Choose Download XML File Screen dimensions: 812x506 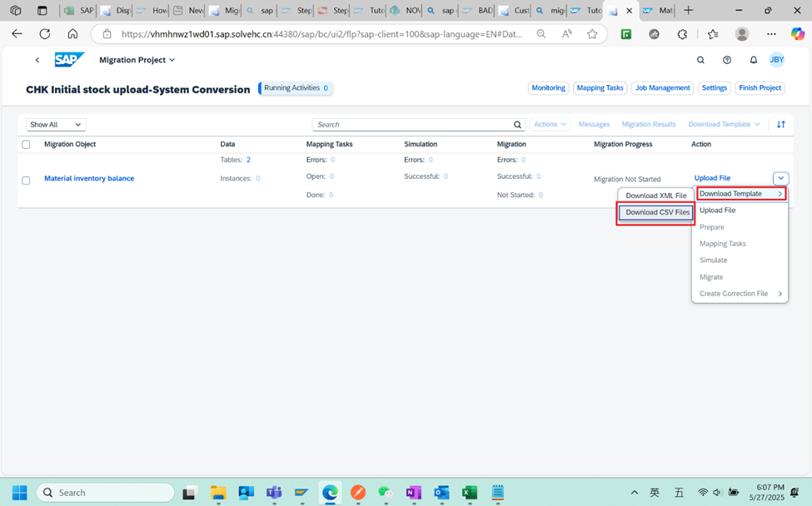click(x=656, y=196)
